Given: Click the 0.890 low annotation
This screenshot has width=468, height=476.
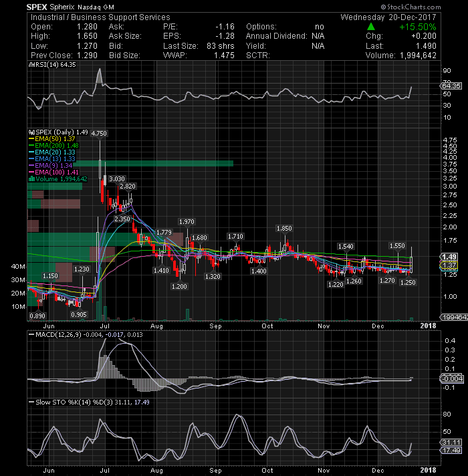Looking at the screenshot, I should (x=37, y=316).
